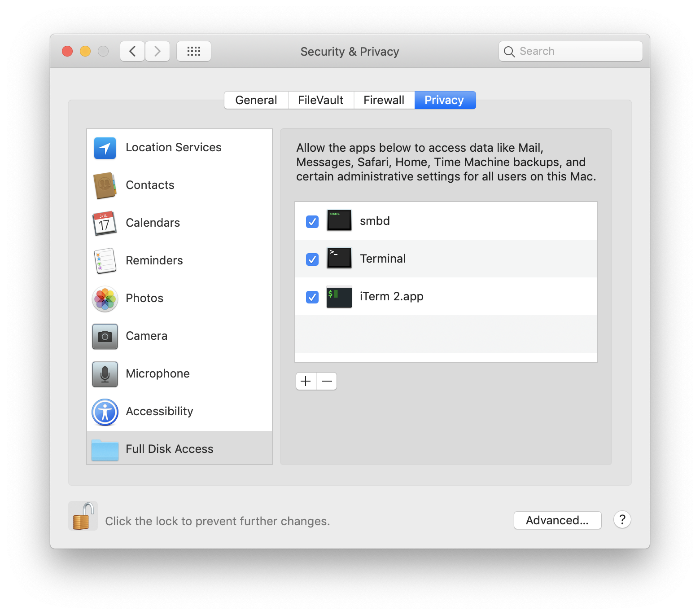Select Reminders label in list
This screenshot has width=700, height=615.
(x=154, y=260)
